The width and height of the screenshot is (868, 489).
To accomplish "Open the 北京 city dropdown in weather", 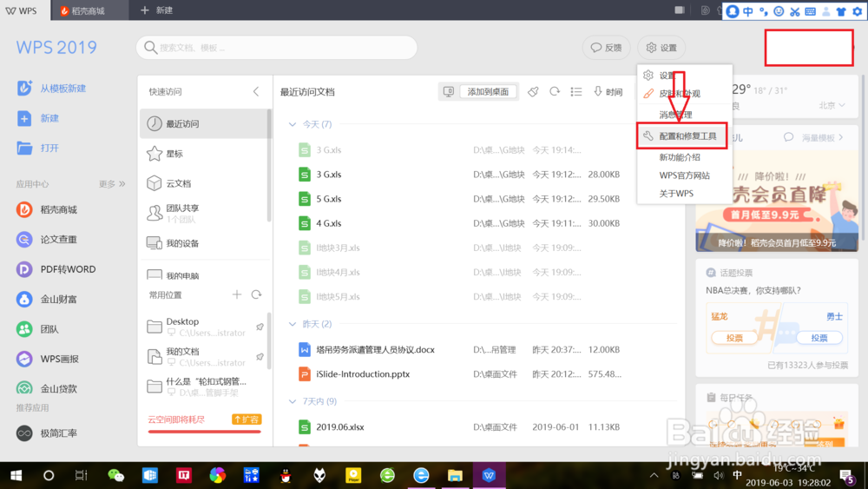I will (x=832, y=105).
